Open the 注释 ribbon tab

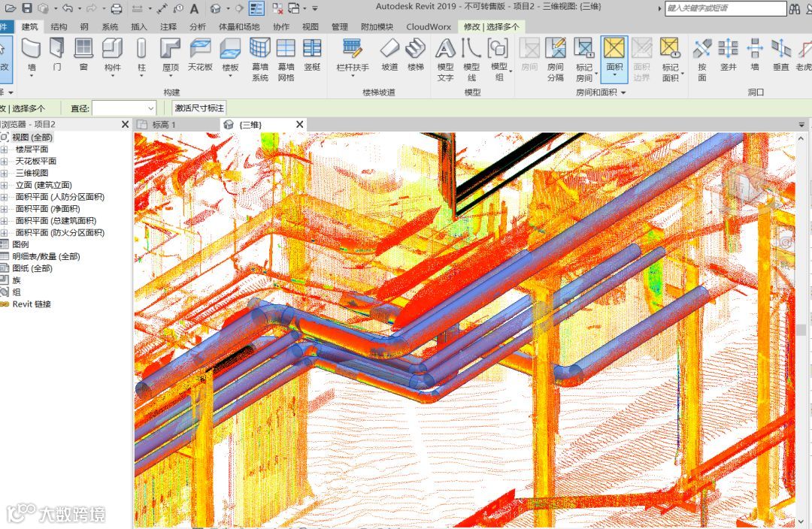click(168, 26)
